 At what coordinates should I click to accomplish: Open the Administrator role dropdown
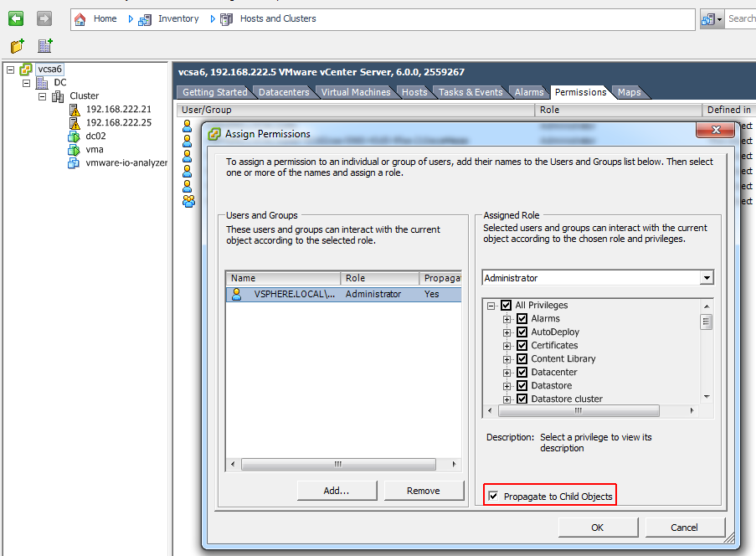point(707,278)
